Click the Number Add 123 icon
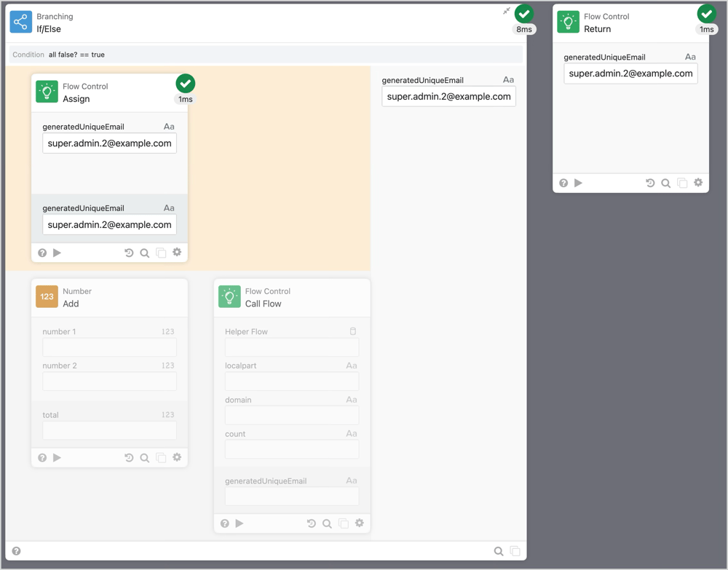This screenshot has height=570, width=728. (46, 296)
